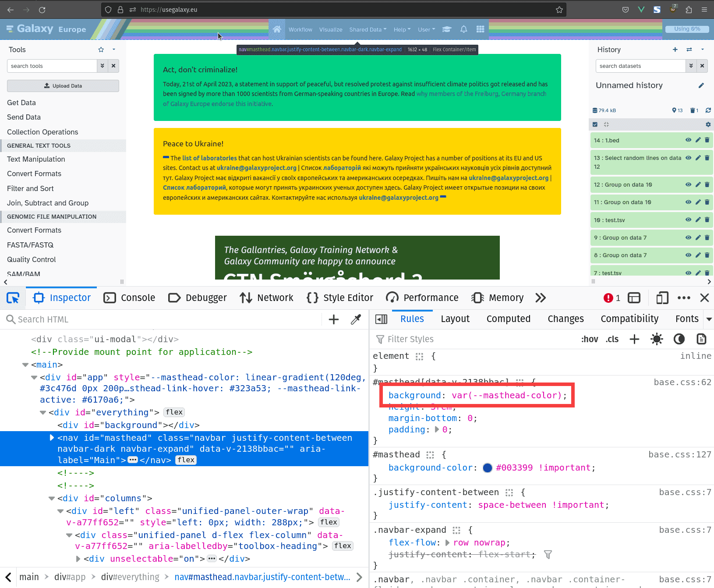
Task: Open the Console tab
Action: point(129,298)
